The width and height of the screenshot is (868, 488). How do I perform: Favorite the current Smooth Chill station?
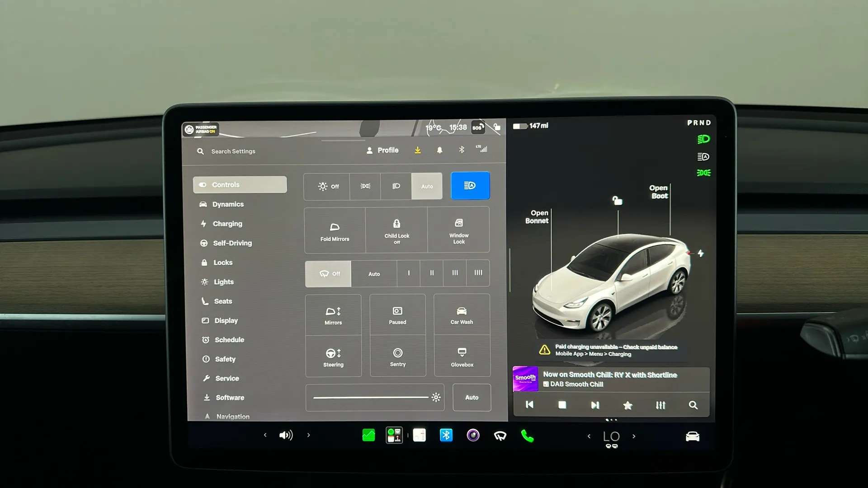(x=627, y=405)
